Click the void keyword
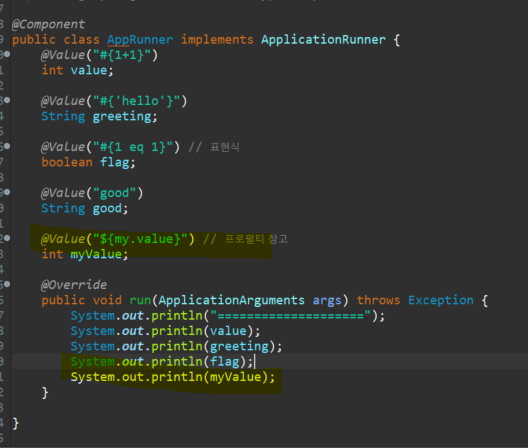 107,300
